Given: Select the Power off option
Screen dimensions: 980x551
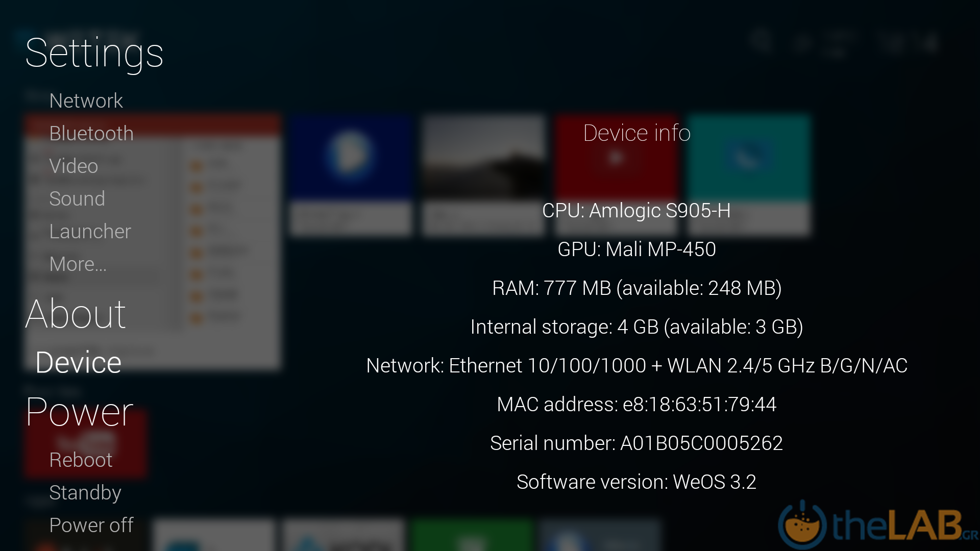Looking at the screenshot, I should point(91,525).
